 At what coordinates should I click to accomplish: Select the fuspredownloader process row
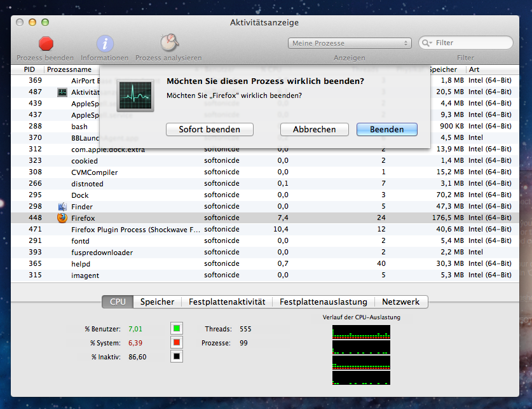pos(265,252)
